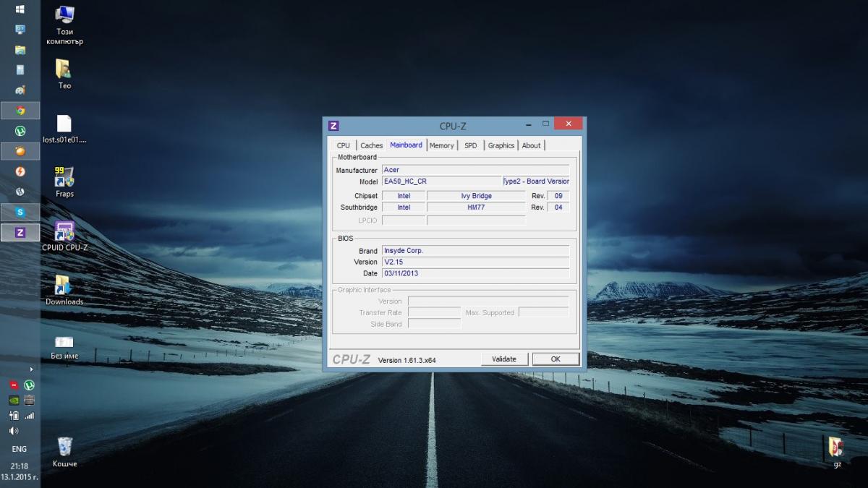This screenshot has width=868, height=488.
Task: Open the SPD tab
Action: (x=471, y=145)
